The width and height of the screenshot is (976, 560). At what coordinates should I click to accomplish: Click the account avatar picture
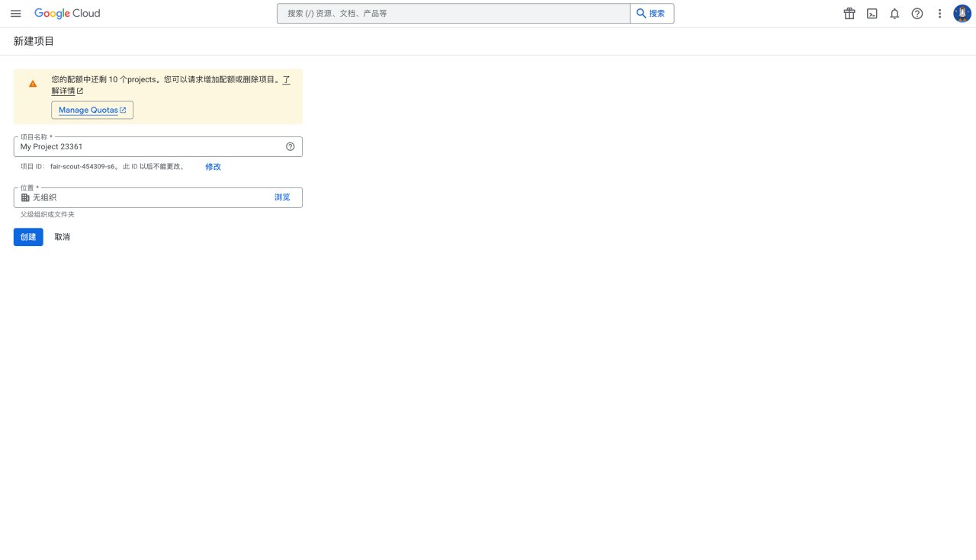[962, 14]
